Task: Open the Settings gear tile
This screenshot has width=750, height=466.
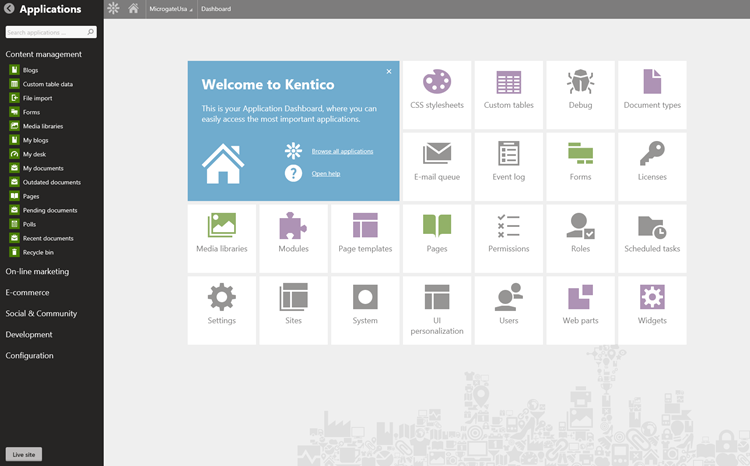Action: [221, 310]
